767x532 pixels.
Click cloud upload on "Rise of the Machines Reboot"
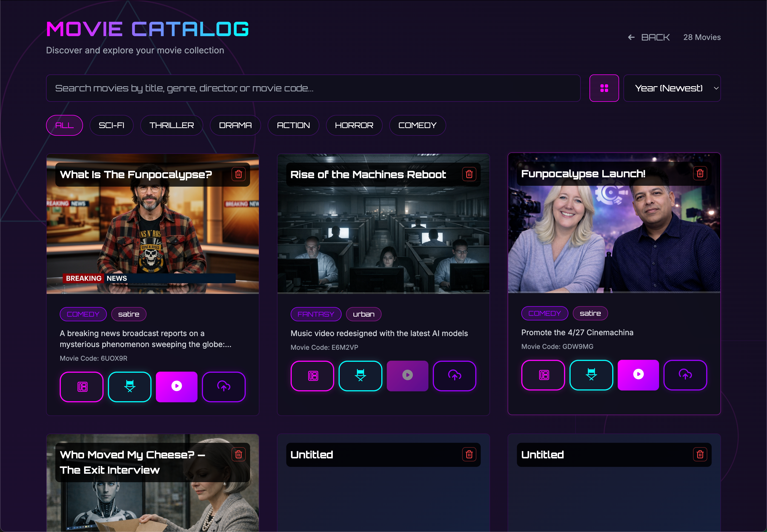[455, 376]
